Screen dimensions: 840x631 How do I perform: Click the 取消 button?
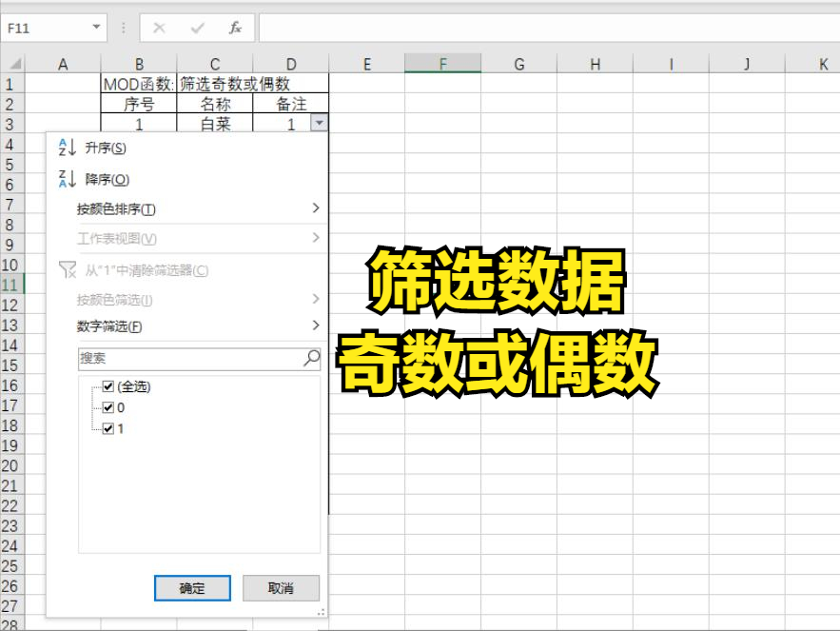[x=281, y=588]
